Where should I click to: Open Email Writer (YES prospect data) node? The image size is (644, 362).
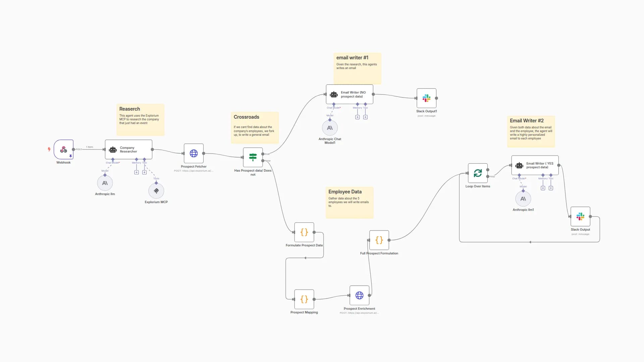(535, 165)
